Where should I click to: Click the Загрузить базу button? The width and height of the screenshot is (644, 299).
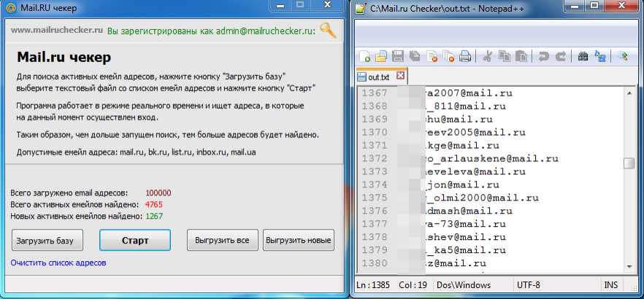pyautogui.click(x=47, y=240)
